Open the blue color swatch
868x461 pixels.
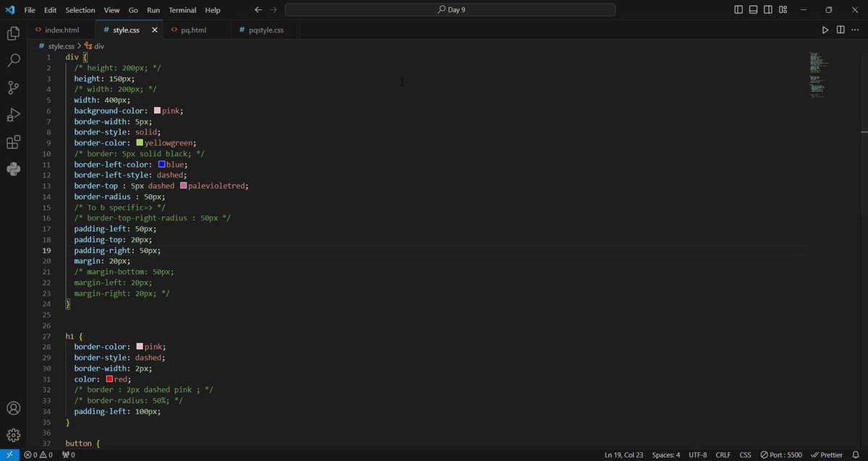161,164
